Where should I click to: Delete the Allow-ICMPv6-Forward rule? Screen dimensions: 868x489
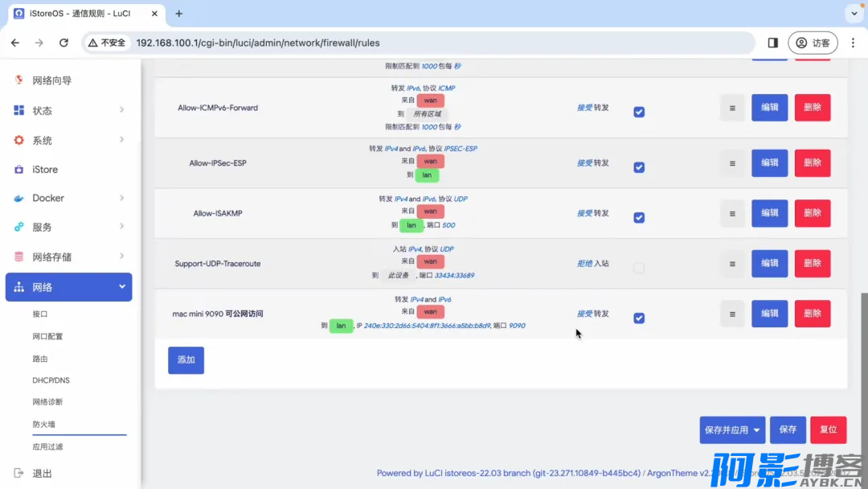(812, 108)
